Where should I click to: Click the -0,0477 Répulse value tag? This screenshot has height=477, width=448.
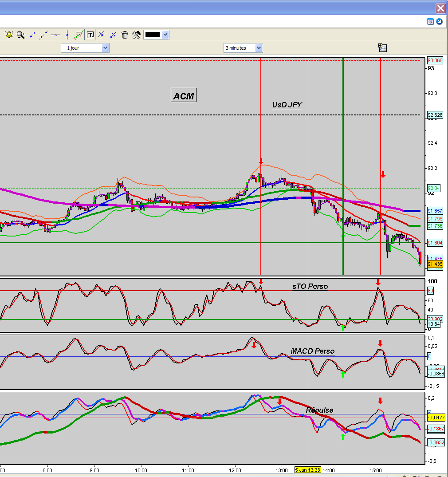coord(436,418)
